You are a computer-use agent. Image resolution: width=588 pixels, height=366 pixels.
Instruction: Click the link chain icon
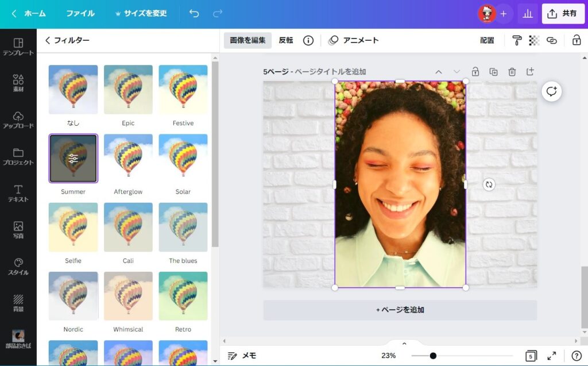coord(552,40)
